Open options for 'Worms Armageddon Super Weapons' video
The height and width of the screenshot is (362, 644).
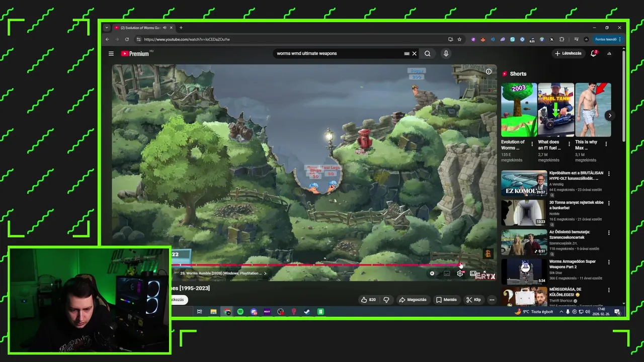point(609,262)
